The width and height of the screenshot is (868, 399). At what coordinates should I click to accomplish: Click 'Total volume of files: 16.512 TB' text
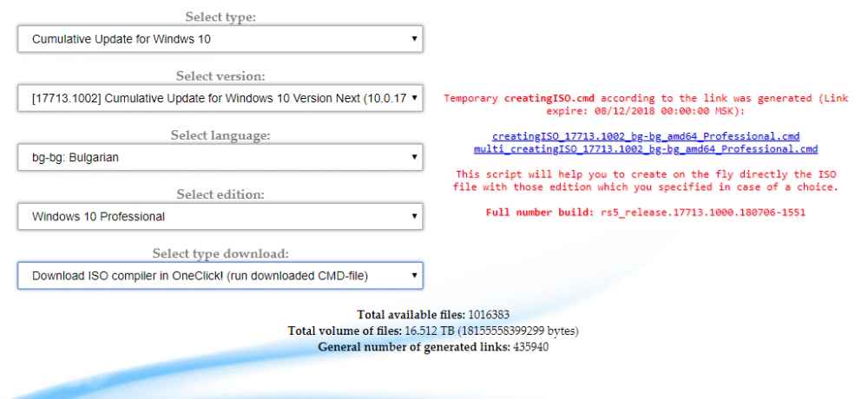pos(433,331)
